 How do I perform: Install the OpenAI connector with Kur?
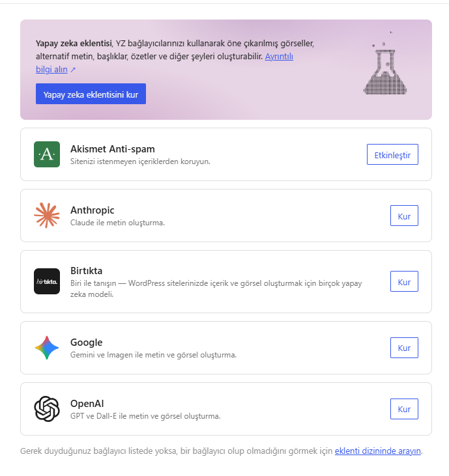[x=404, y=409]
